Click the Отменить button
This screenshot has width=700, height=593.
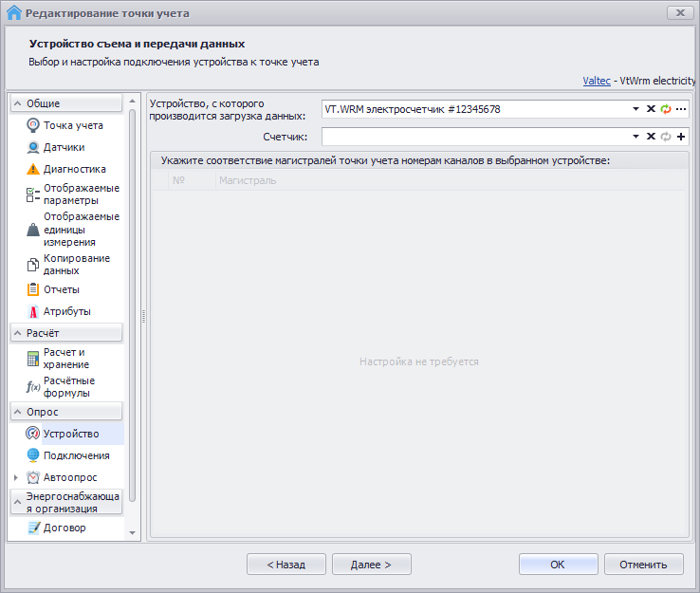point(643,564)
